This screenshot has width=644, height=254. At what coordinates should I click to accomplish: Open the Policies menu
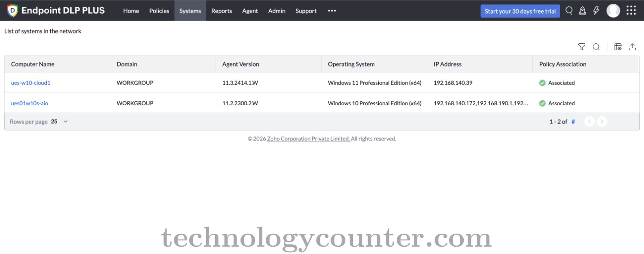pyautogui.click(x=159, y=11)
